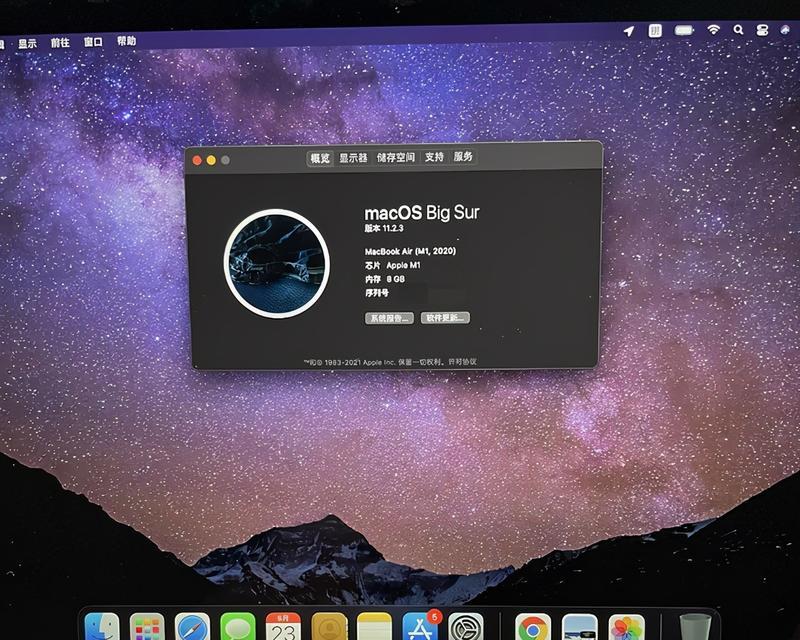Open the 帮助 menu
Viewport: 800px width, 640px height.
pos(127,41)
